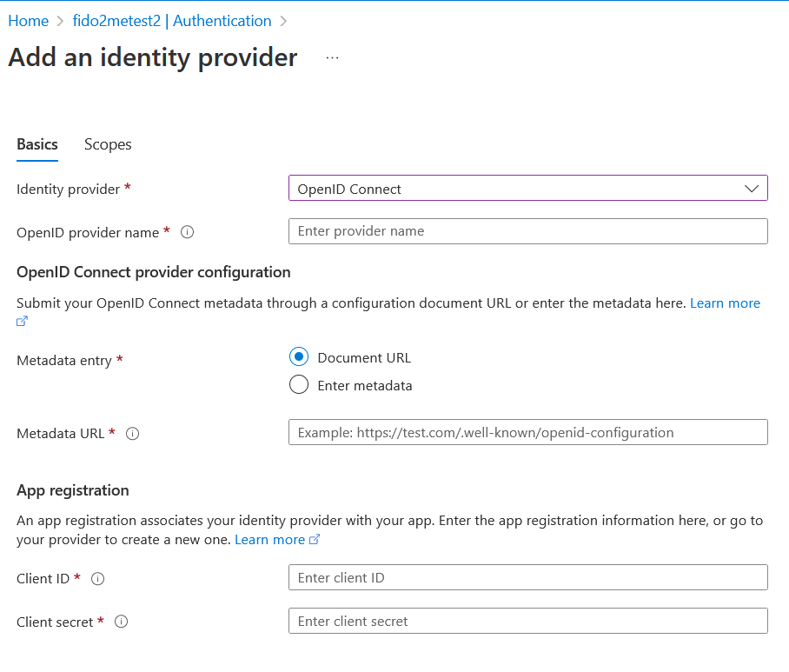Go to Home breadcrumb link
The width and height of the screenshot is (789, 672).
tap(28, 21)
